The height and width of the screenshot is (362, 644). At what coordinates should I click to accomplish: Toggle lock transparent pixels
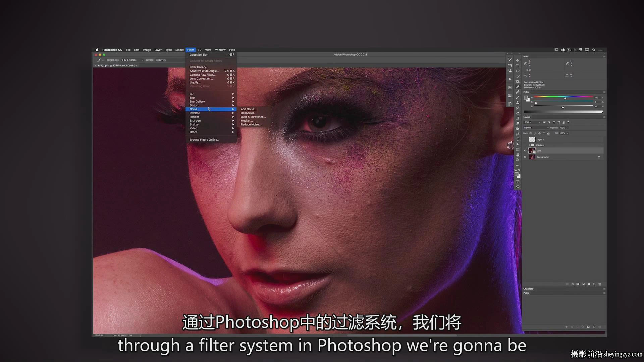click(531, 133)
